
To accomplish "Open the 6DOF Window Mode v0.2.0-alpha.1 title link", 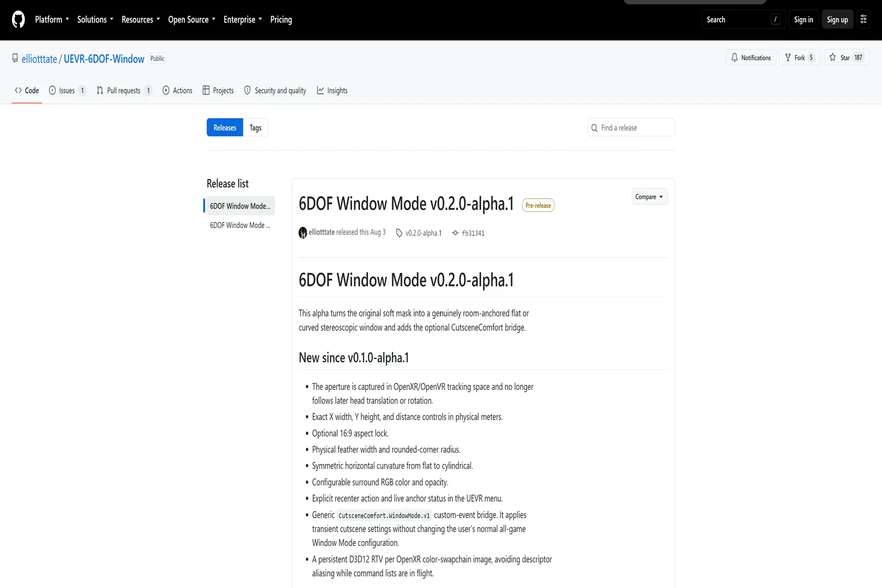I will tap(406, 204).
